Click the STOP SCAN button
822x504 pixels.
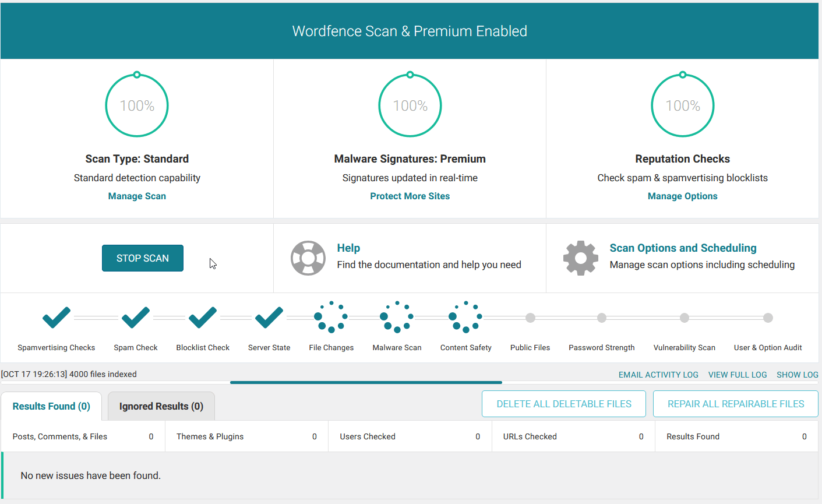(143, 258)
